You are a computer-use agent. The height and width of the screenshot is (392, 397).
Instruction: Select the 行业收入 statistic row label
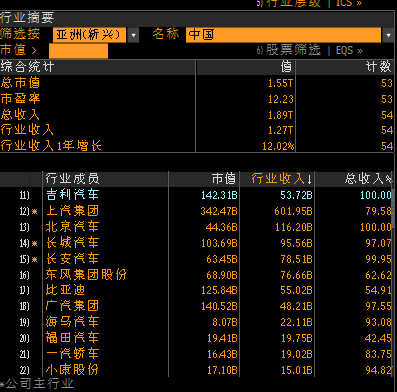click(x=27, y=130)
